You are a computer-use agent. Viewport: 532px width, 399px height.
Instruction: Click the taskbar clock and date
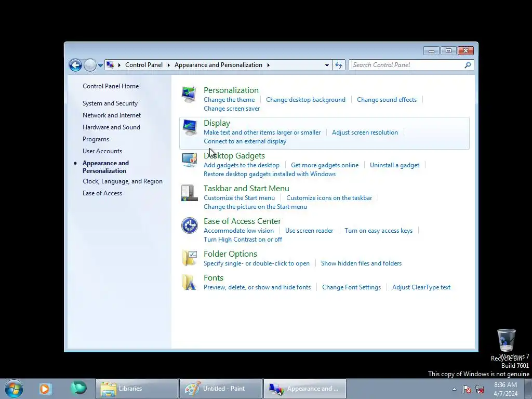[505, 389]
